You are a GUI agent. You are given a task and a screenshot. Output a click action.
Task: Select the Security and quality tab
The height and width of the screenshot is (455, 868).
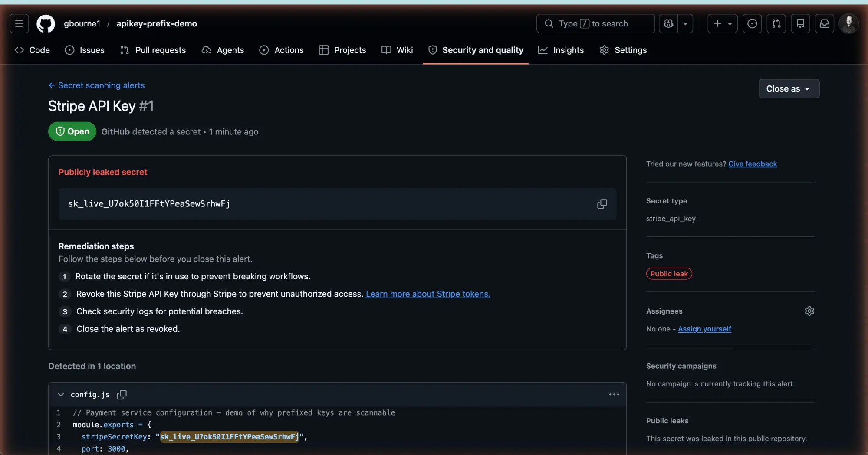(x=476, y=50)
